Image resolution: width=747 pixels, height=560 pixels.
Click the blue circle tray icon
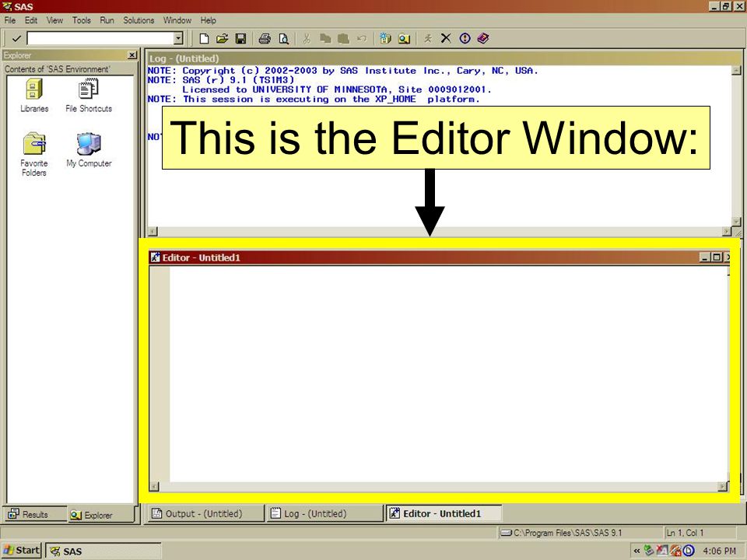pos(689,551)
